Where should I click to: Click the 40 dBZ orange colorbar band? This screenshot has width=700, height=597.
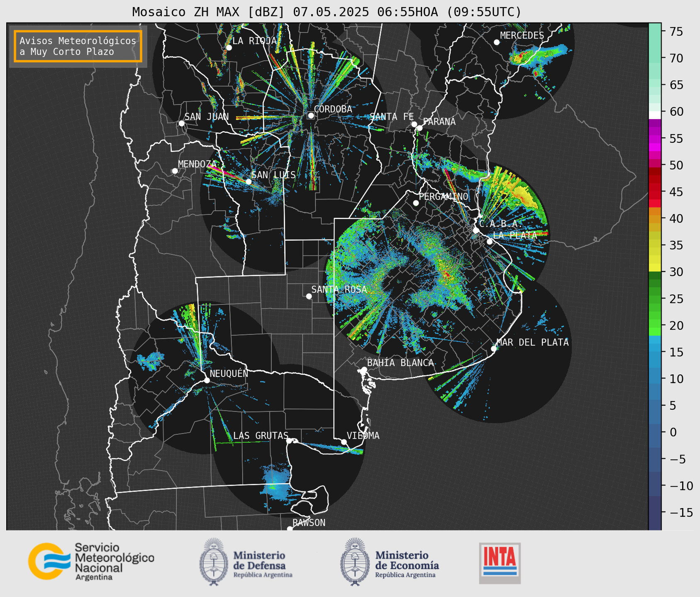pyautogui.click(x=654, y=219)
